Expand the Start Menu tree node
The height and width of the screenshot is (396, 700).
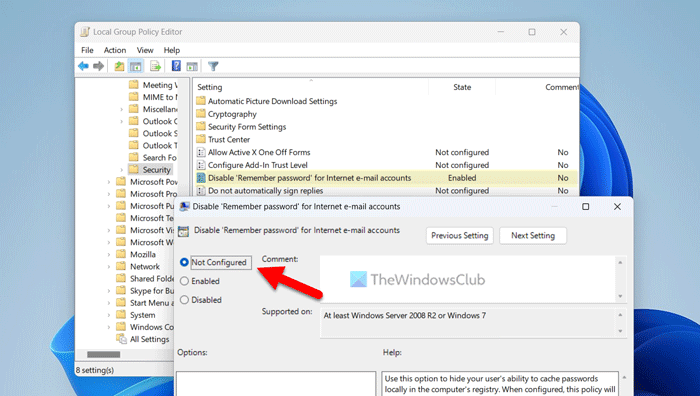[109, 303]
